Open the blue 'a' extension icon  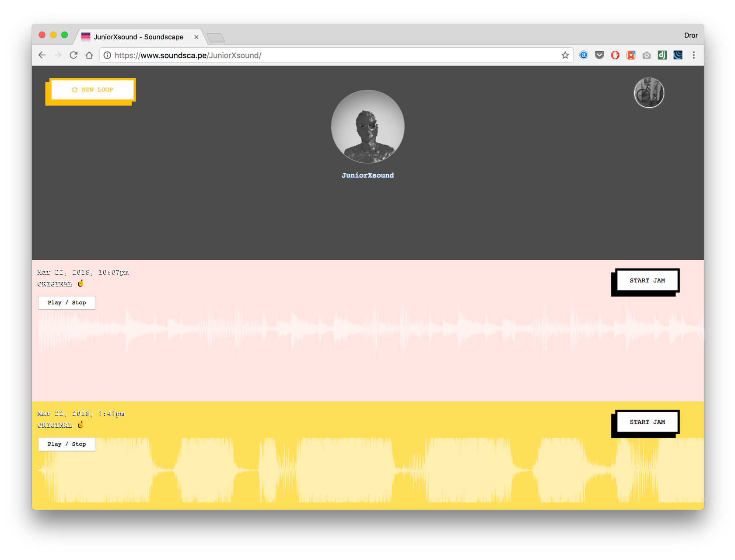pyautogui.click(x=584, y=55)
